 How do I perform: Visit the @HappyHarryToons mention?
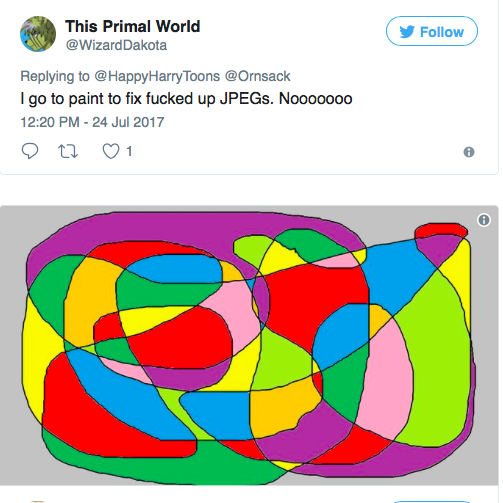coord(157,76)
